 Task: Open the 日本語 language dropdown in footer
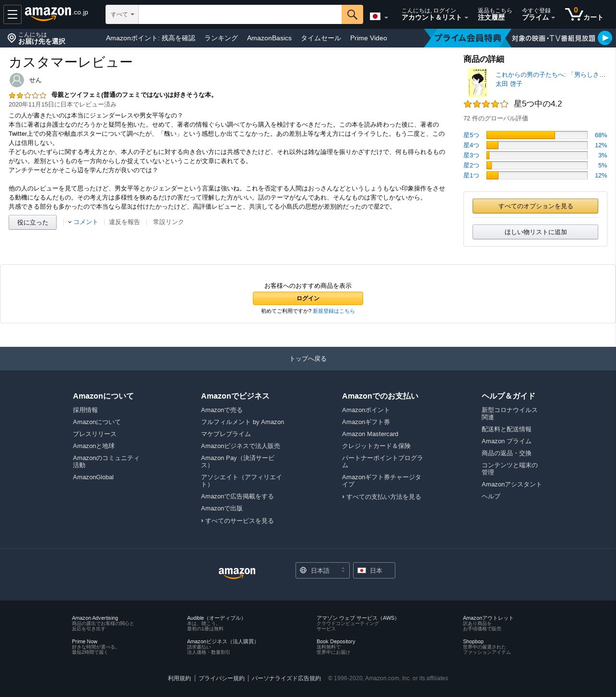tap(322, 570)
